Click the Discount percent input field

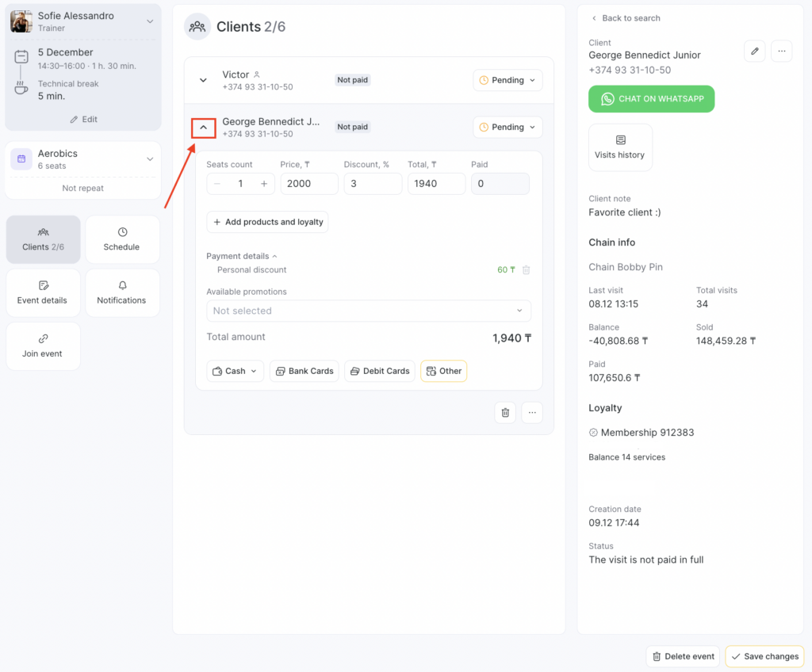[373, 184]
